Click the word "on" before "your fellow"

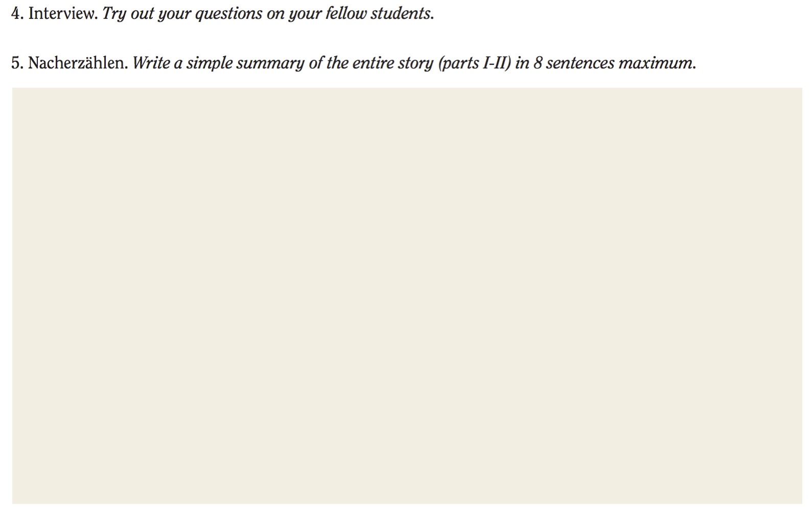pos(275,14)
